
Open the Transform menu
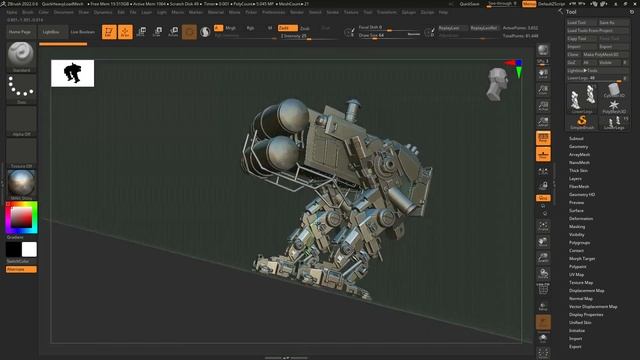(386, 12)
